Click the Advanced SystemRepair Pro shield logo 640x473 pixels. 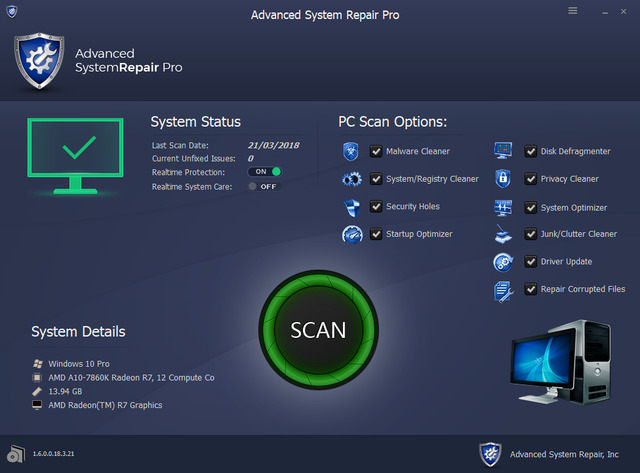coord(40,61)
